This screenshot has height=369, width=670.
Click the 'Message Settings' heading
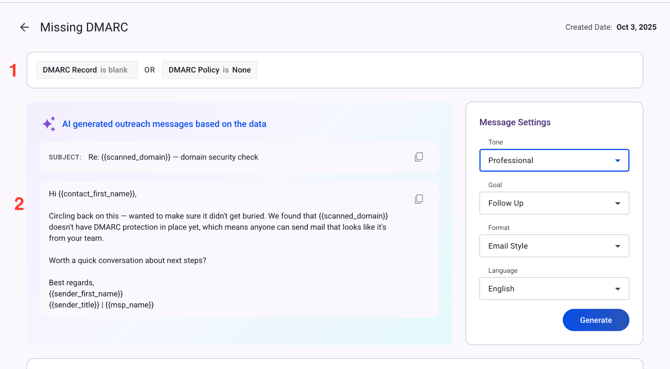point(515,122)
